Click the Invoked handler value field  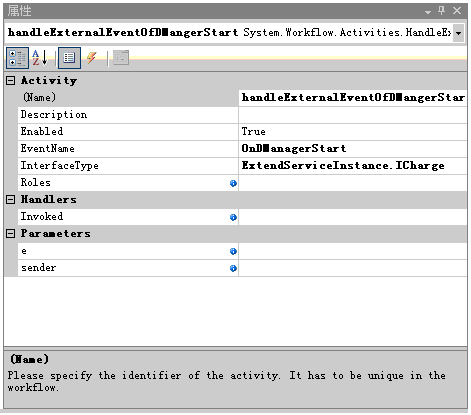[x=353, y=217]
